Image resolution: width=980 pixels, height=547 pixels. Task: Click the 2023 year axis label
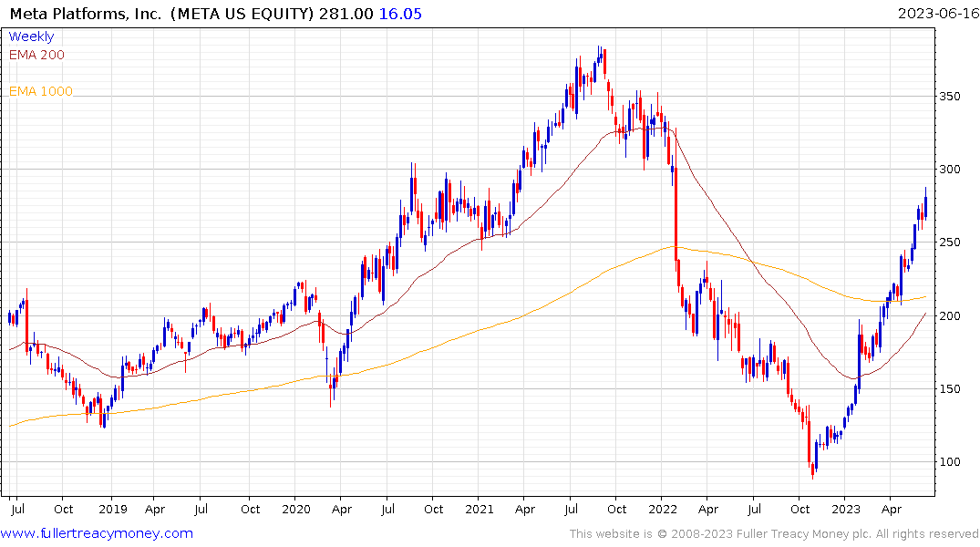click(846, 509)
